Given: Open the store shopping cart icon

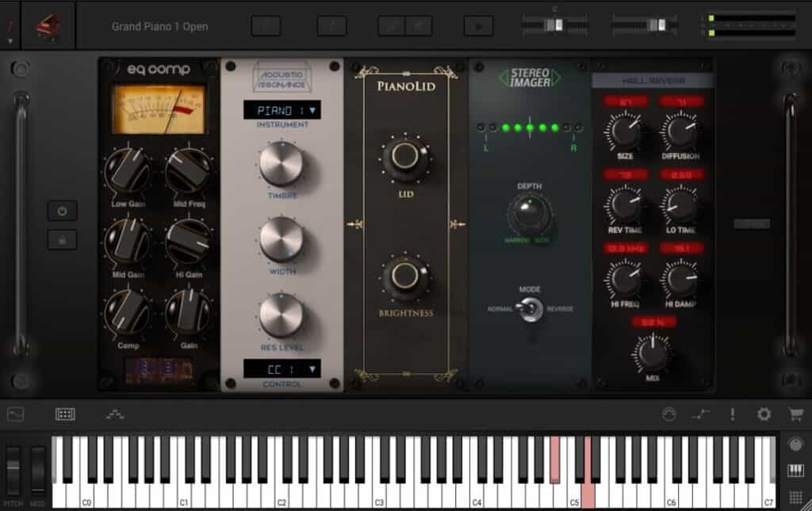Looking at the screenshot, I should (795, 414).
